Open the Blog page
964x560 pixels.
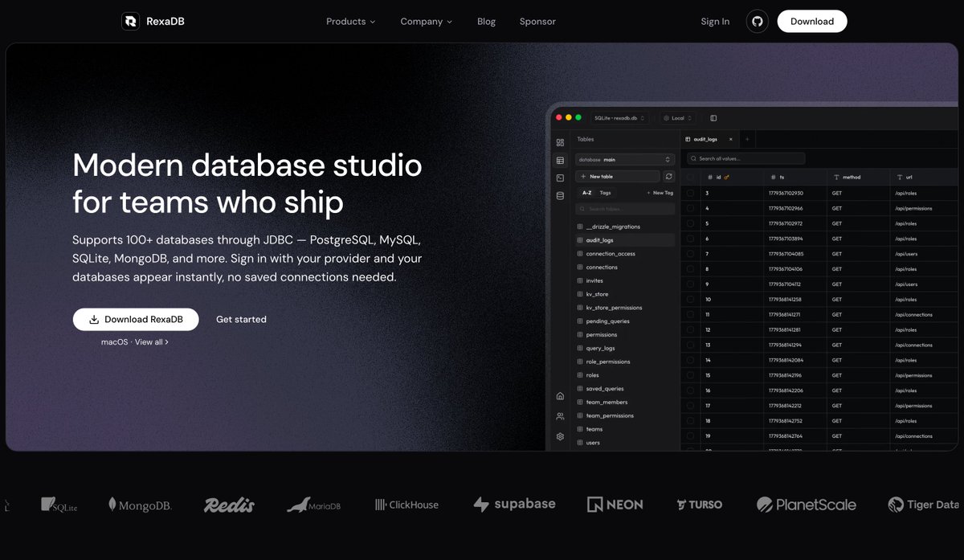click(x=486, y=22)
